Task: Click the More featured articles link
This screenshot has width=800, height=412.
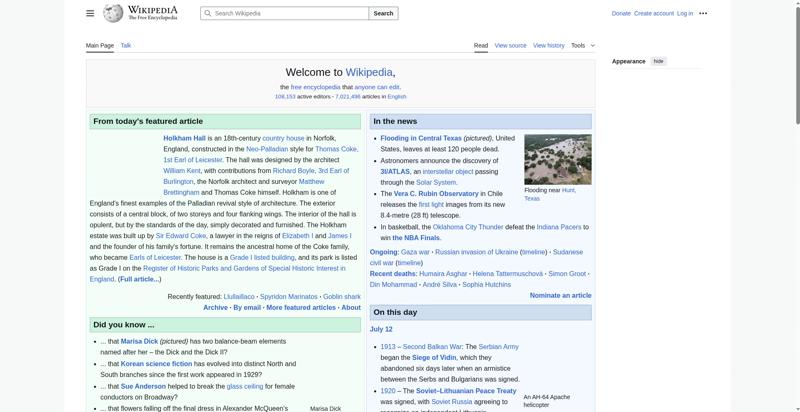Action: tap(301, 307)
